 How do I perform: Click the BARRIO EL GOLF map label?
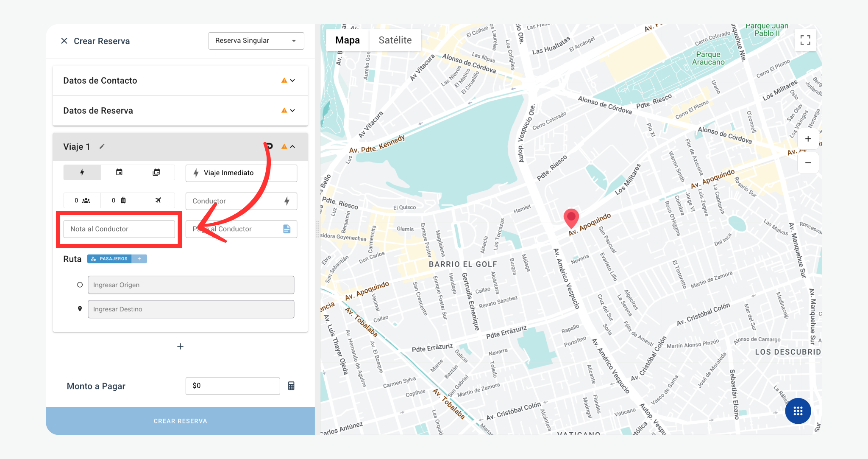(463, 264)
